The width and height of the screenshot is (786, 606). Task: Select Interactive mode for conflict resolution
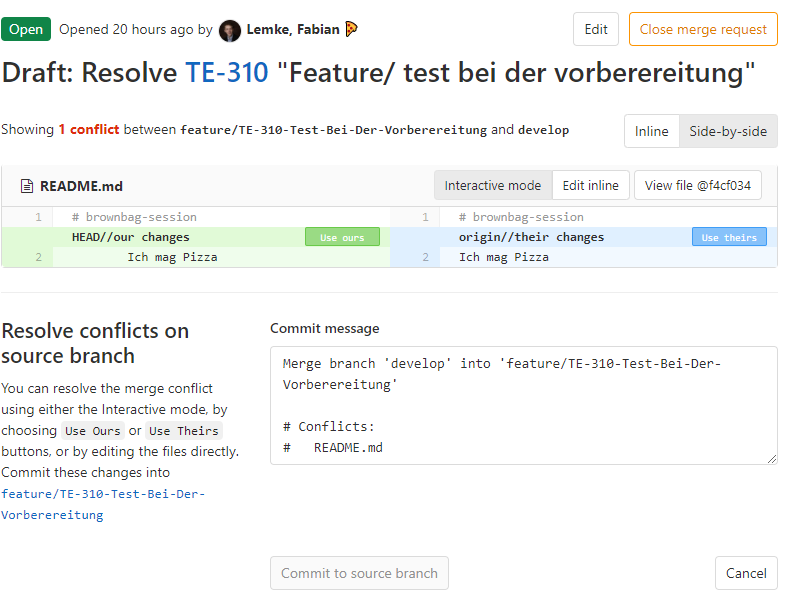492,185
